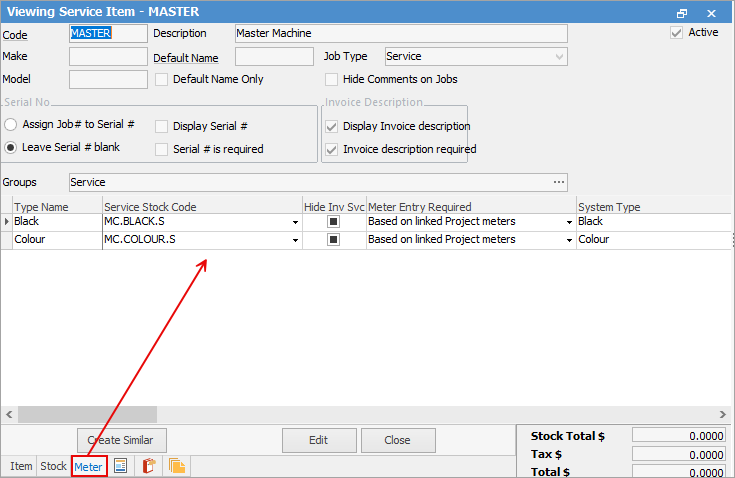Click the right scroll arrow of horizontal scrollbar
The image size is (735, 478).
[722, 414]
